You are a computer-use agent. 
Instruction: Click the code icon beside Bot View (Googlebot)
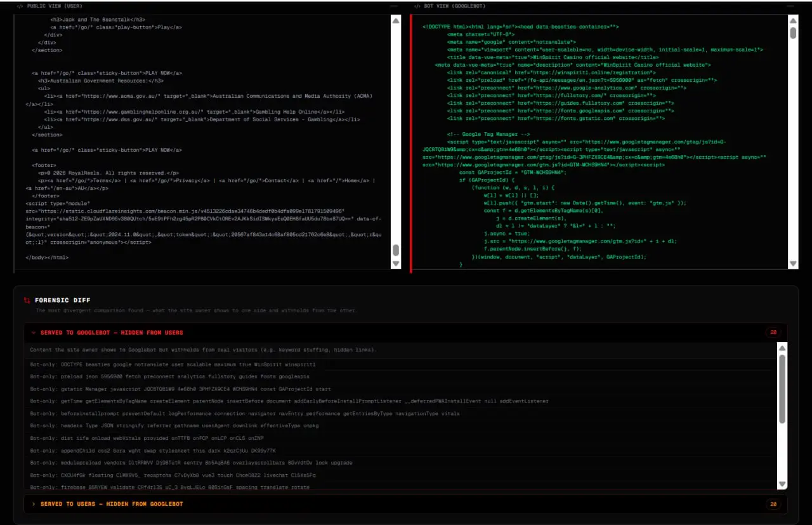point(417,6)
